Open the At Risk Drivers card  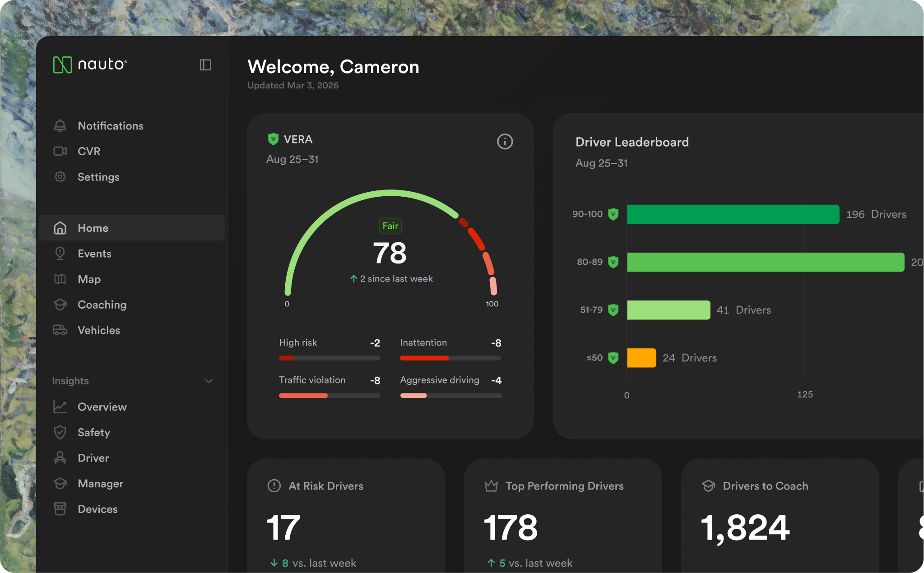(x=346, y=514)
